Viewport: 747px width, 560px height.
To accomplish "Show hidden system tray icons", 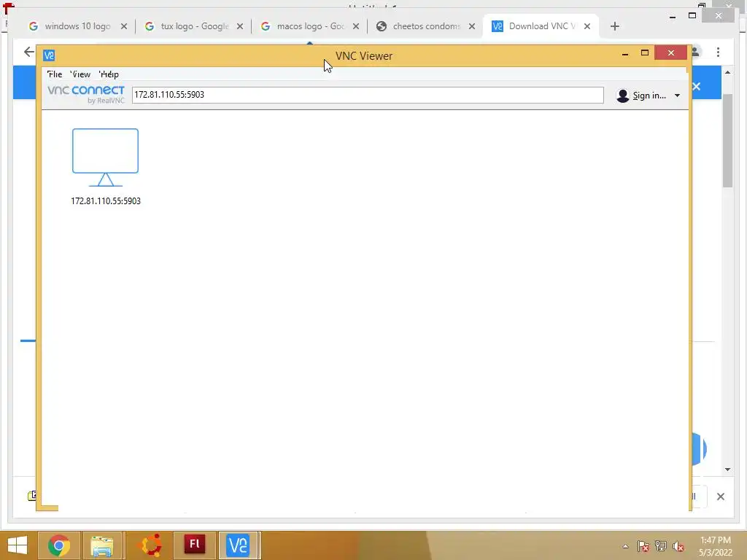I will (x=625, y=546).
